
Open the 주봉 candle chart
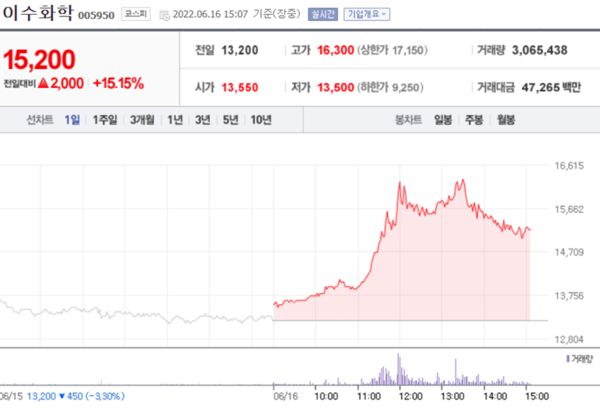pyautogui.click(x=474, y=120)
